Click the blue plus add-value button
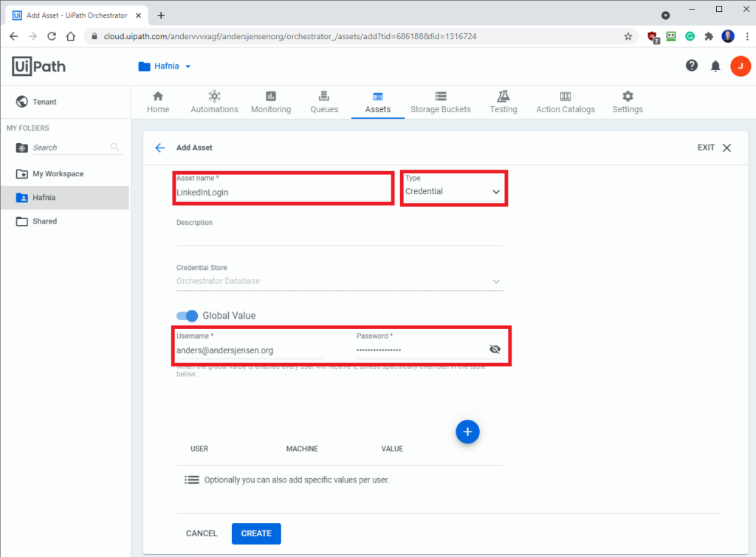Viewport: 756px width, 557px height. click(467, 432)
